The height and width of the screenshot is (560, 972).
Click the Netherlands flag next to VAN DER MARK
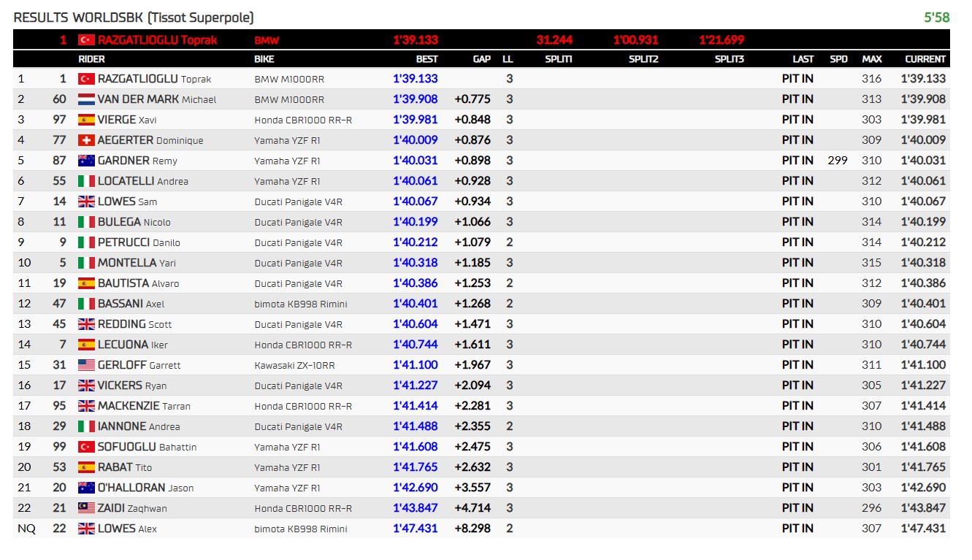click(x=86, y=99)
